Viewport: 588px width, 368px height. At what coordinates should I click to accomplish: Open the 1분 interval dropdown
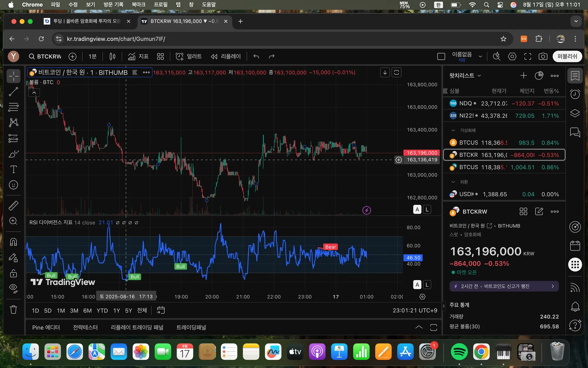point(93,57)
